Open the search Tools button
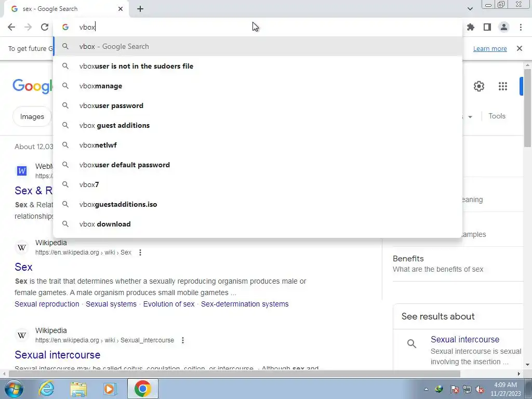The height and width of the screenshot is (399, 532). [497, 116]
